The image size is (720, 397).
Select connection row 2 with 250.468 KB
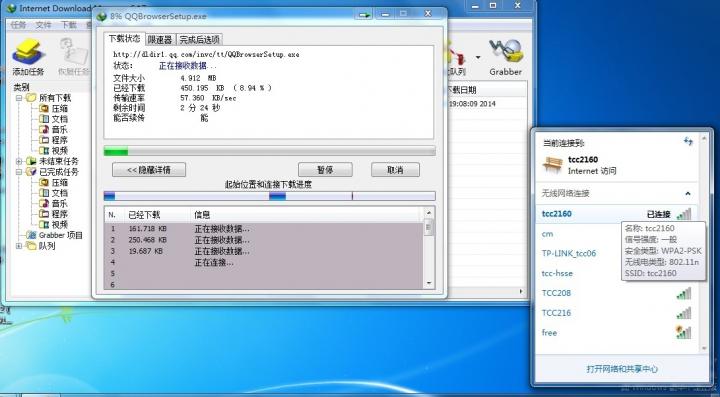click(264, 240)
